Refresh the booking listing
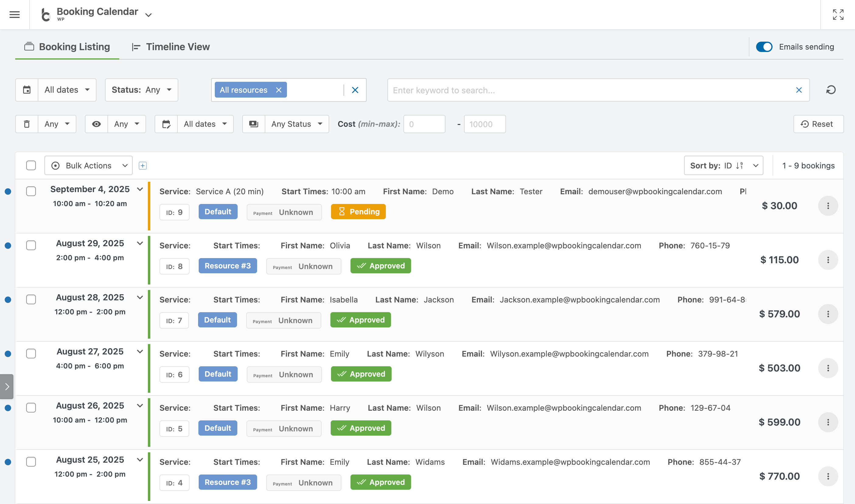The width and height of the screenshot is (855, 504). (831, 90)
